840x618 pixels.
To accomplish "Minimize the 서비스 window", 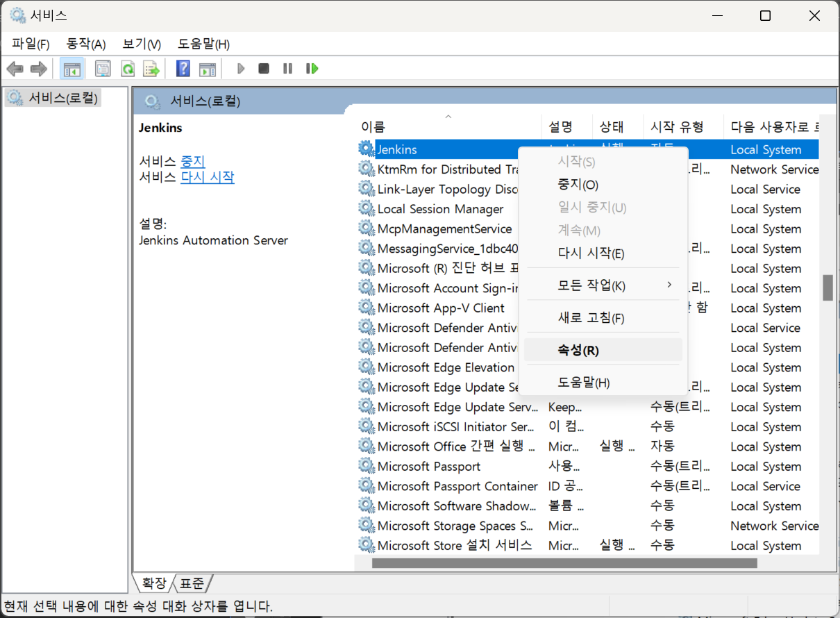I will (716, 16).
